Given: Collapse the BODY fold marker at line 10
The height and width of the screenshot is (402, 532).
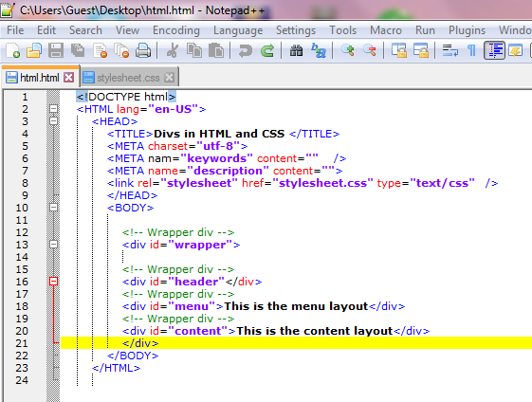Looking at the screenshot, I should coord(53,208).
